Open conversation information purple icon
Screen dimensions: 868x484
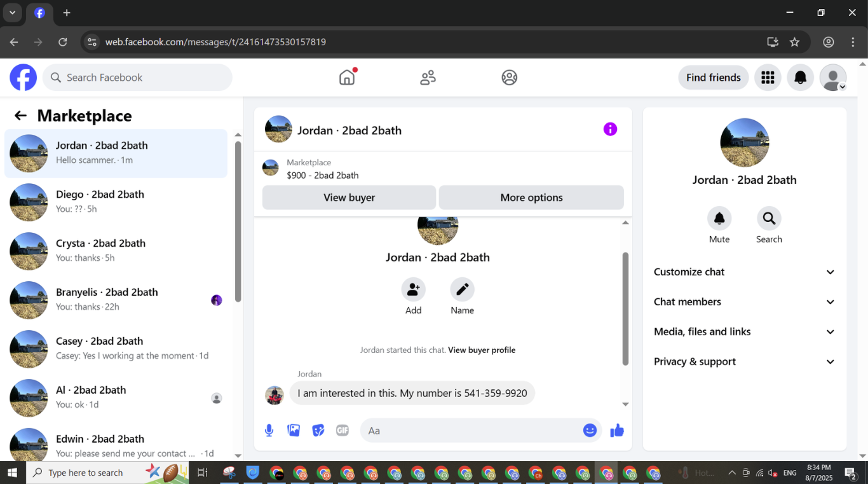(610, 130)
